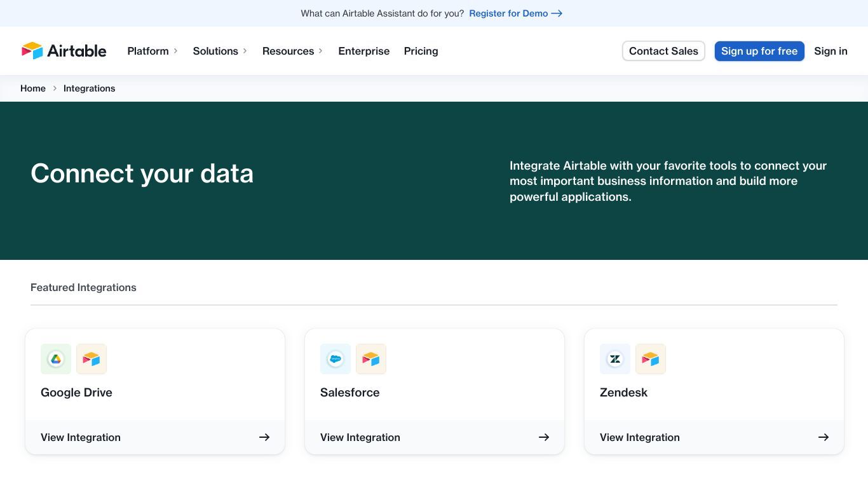Click the Salesforce cloud logo icon
868x488 pixels.
click(x=336, y=359)
